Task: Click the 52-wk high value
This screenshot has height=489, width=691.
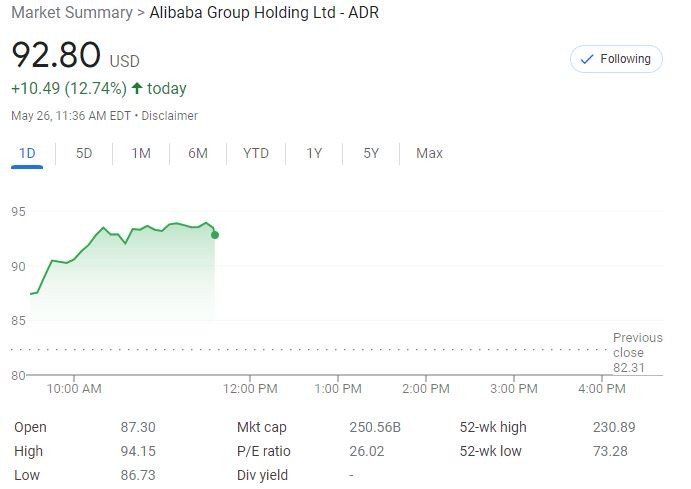Action: pyautogui.click(x=614, y=427)
